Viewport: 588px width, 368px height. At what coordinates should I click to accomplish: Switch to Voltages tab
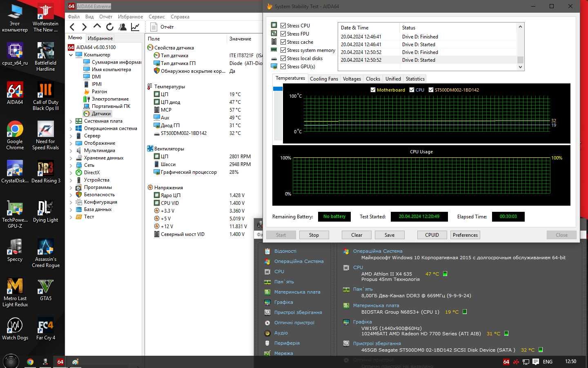click(352, 79)
